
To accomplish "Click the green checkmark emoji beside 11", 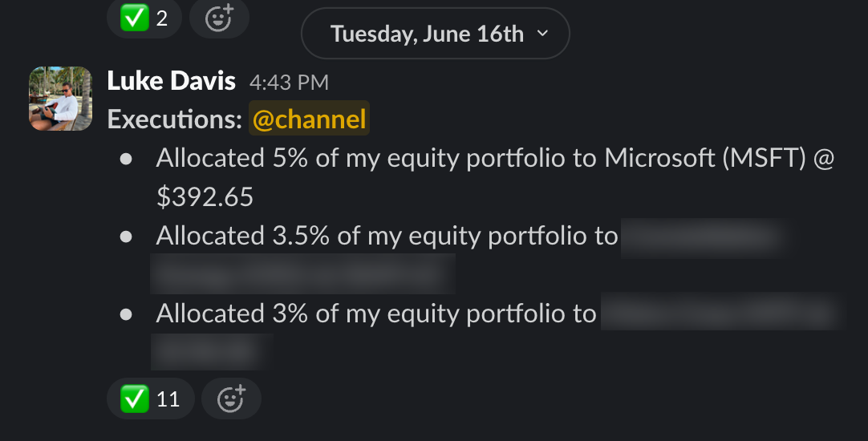I will click(135, 399).
